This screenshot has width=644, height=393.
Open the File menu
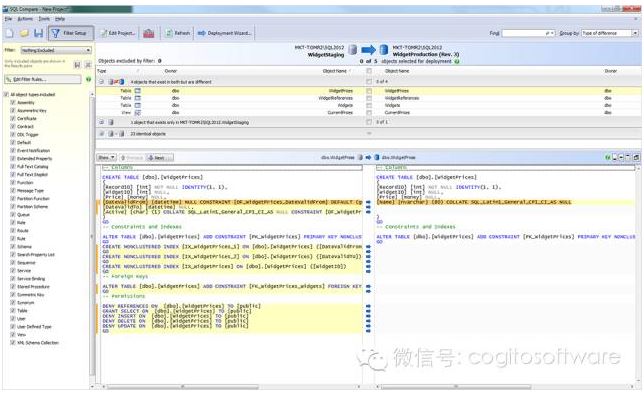(x=8, y=19)
